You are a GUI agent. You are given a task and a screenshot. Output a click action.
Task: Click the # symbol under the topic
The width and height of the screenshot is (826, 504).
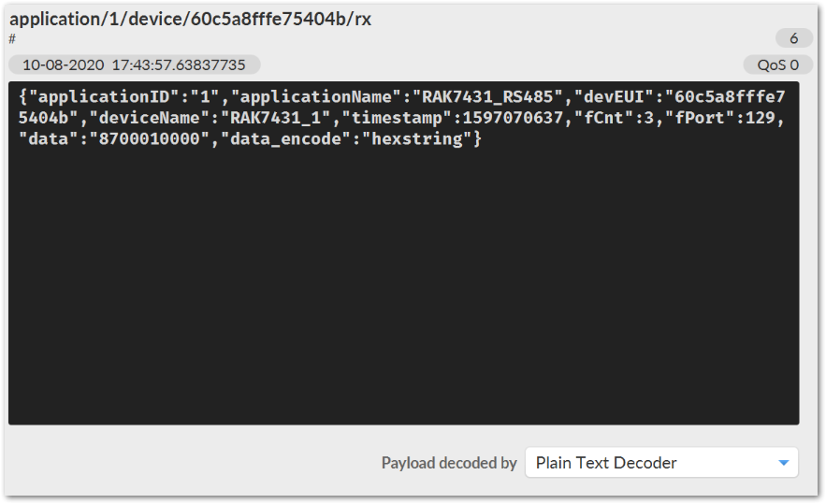(x=12, y=38)
